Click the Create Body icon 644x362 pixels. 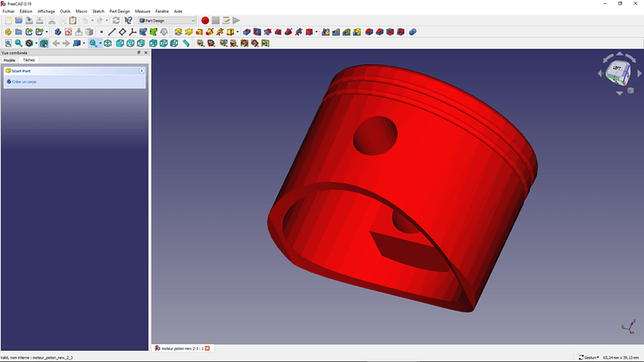tap(58, 32)
